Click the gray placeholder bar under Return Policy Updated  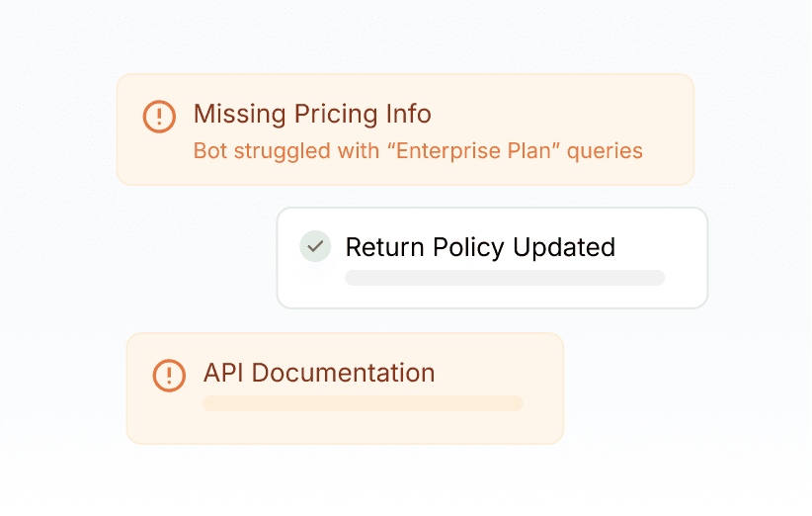coord(505,278)
